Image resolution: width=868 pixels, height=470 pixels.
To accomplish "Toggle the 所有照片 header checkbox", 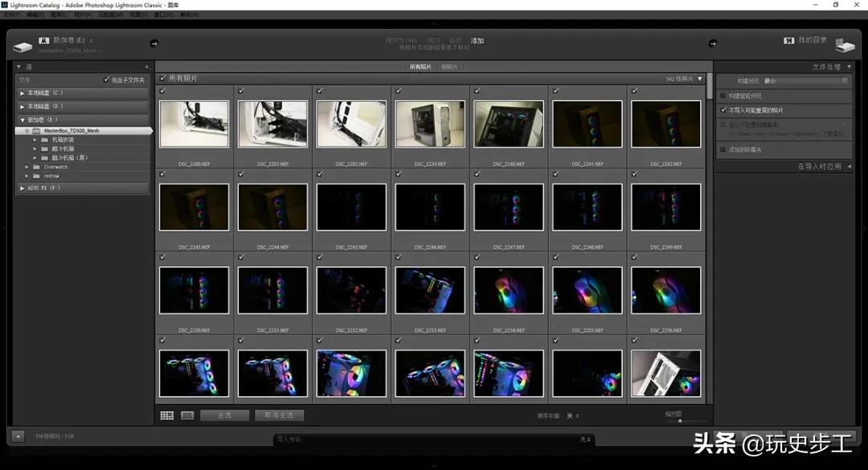I will point(162,78).
